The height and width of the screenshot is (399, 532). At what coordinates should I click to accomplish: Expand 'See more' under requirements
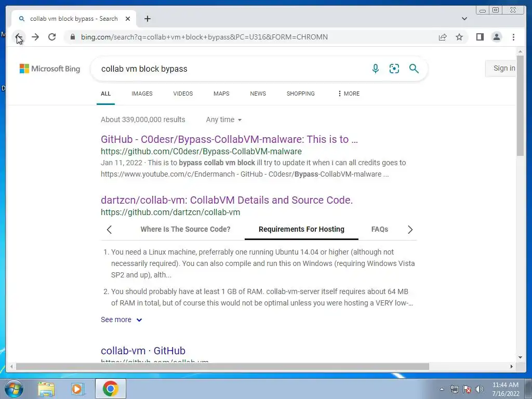coord(121,320)
